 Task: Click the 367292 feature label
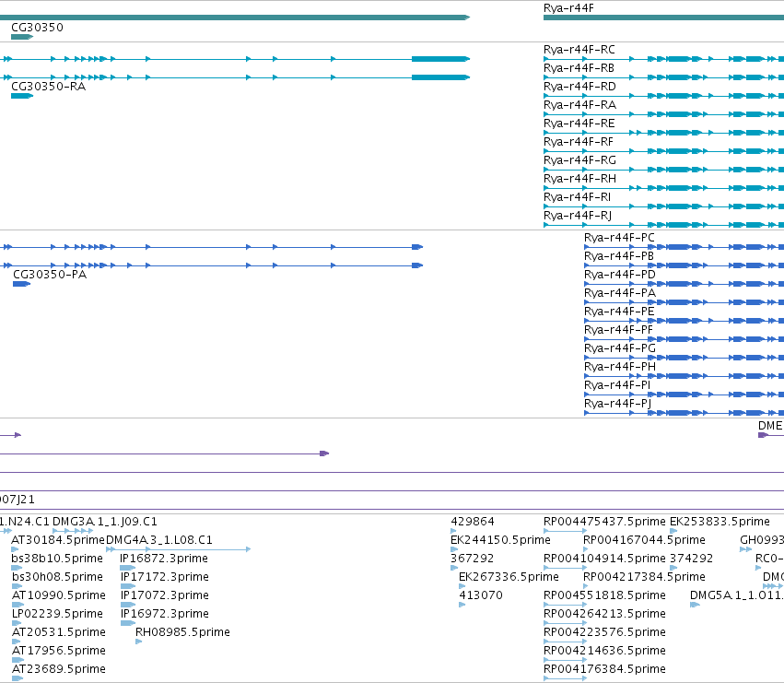(472, 559)
